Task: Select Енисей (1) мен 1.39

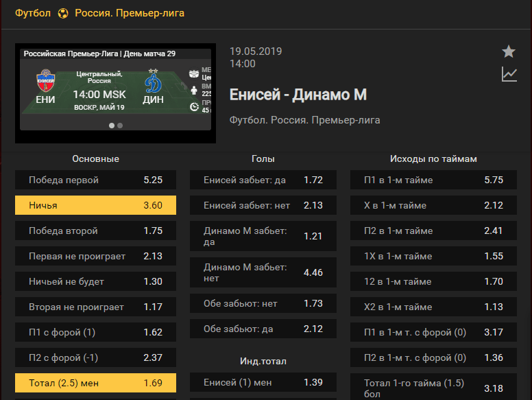Action: coord(263,382)
